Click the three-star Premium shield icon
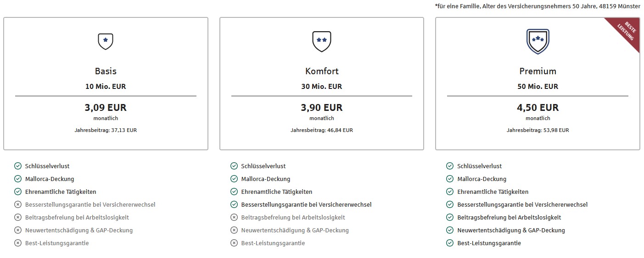The image size is (644, 258). pos(538,41)
